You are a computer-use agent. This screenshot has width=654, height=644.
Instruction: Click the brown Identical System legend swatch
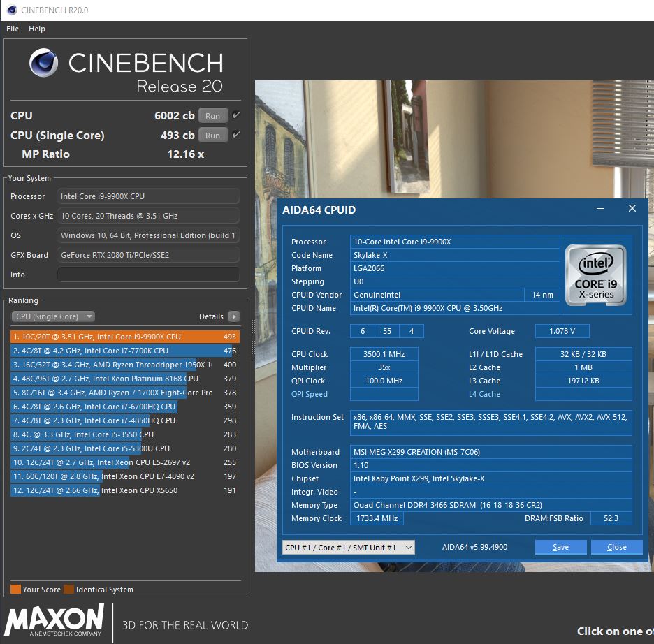[x=68, y=589]
